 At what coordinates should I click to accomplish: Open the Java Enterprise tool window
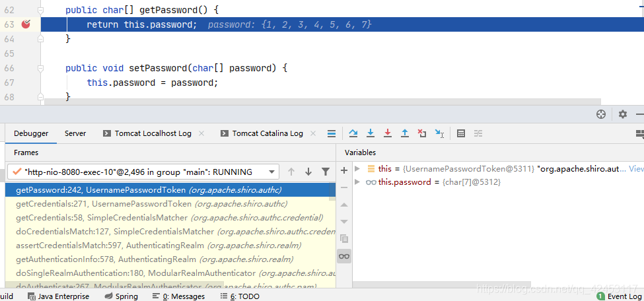58,296
